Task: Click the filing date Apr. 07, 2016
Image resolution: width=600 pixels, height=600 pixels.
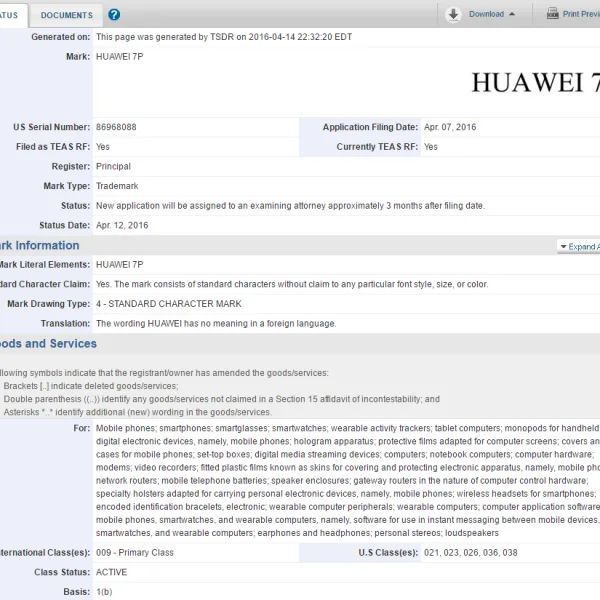Action: click(450, 127)
